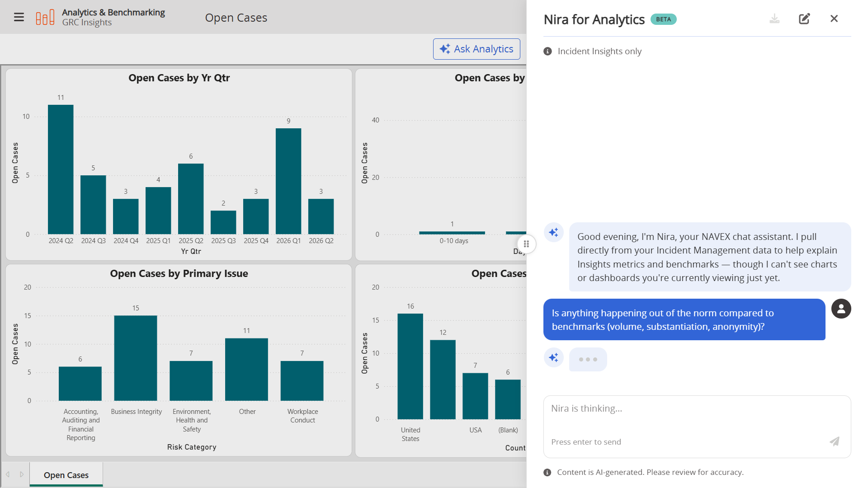Click the 2025 Q4 axis label
Viewport: 868px width, 488px height.
pos(256,241)
